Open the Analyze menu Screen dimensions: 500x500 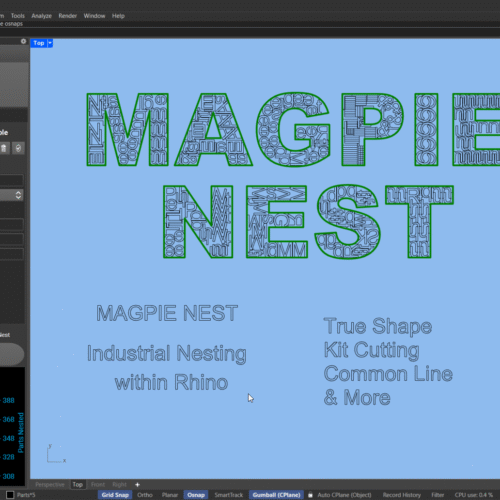41,16
